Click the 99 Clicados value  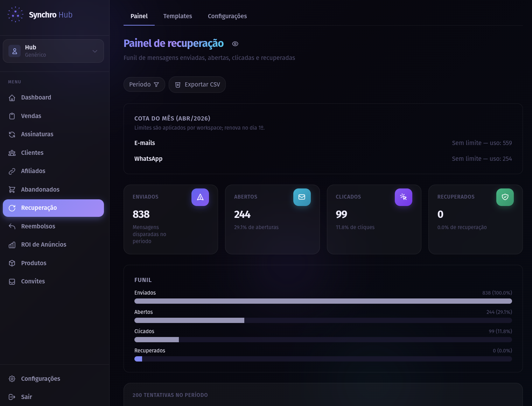pos(341,214)
